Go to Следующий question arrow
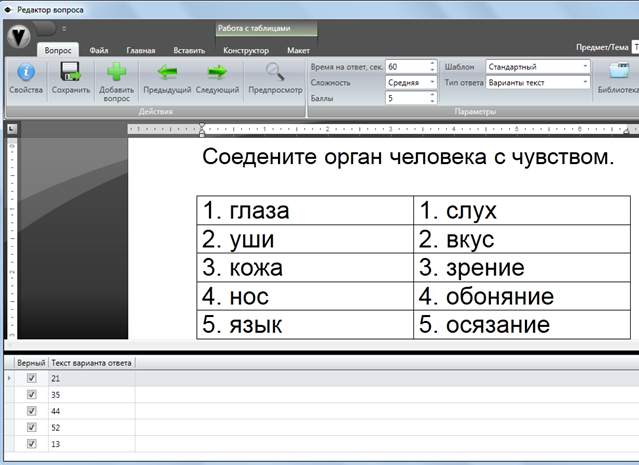This screenshot has height=465, width=639. tap(217, 72)
